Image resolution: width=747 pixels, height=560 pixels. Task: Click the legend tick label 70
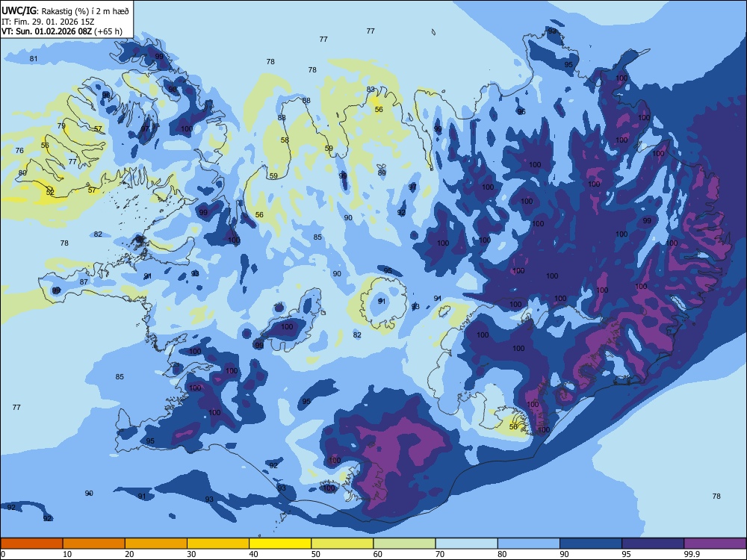coord(440,554)
